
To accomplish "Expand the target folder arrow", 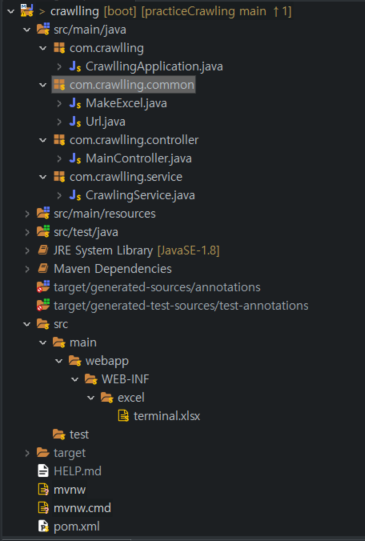I will tap(27, 453).
